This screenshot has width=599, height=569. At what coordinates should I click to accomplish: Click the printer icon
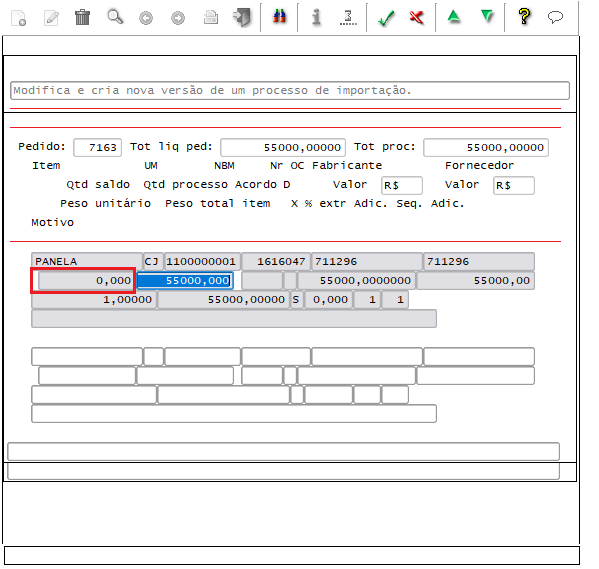click(x=210, y=17)
